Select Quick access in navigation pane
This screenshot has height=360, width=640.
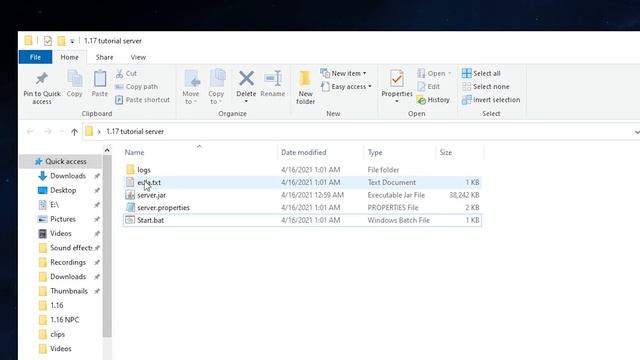click(60, 161)
